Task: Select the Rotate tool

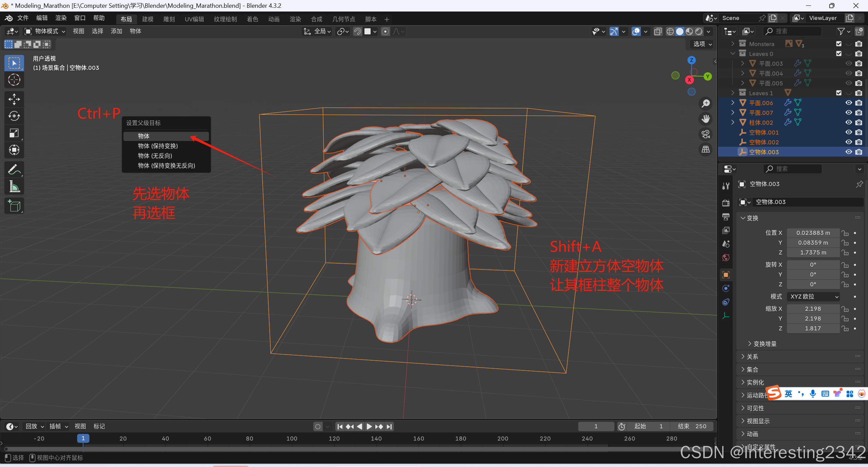Action: pos(14,116)
